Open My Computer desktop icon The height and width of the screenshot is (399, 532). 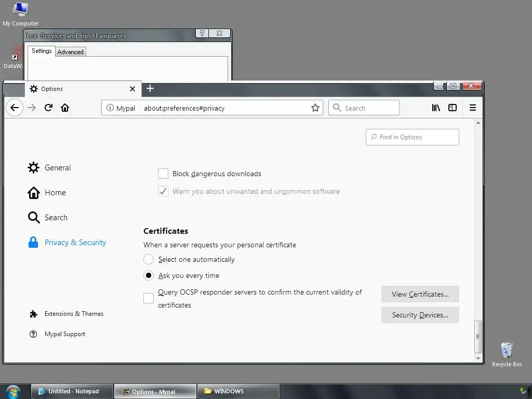coord(20,14)
